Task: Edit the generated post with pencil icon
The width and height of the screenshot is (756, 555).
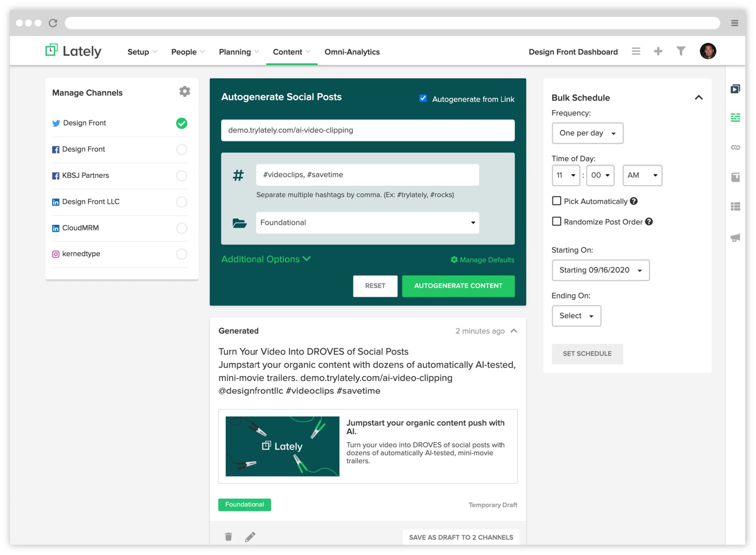Action: coord(250,536)
